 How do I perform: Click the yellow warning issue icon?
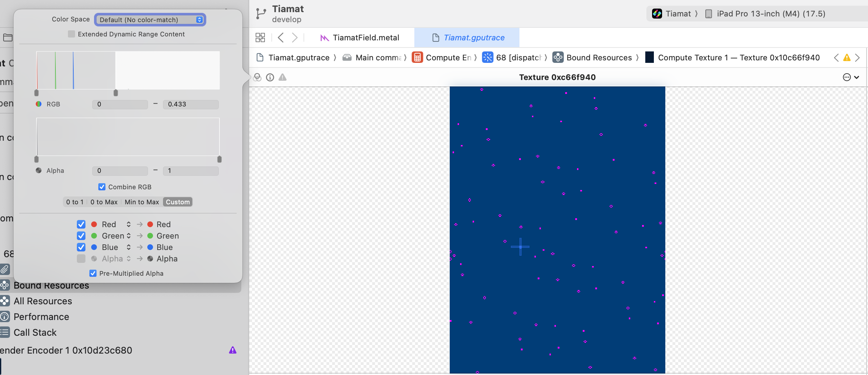pos(847,57)
